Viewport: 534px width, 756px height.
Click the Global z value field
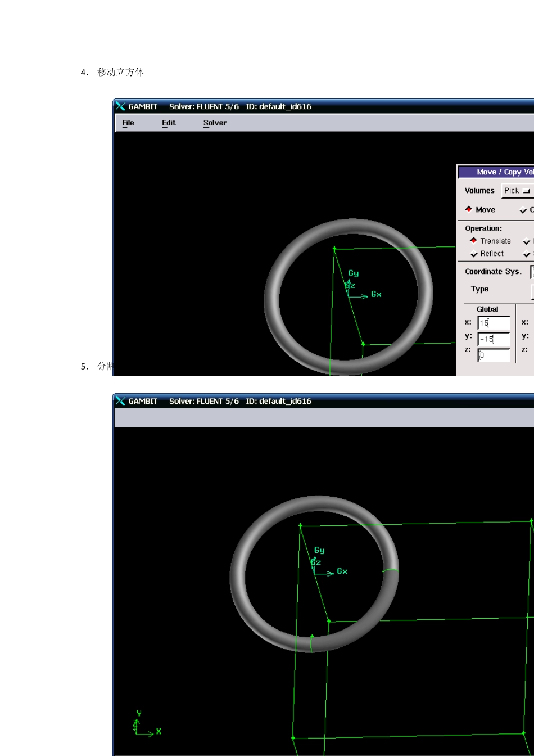pos(494,355)
